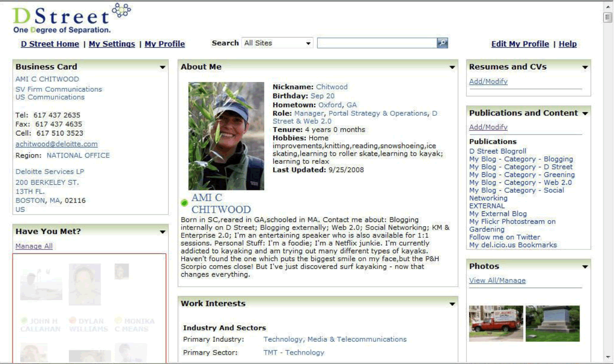Open the monument photo thumbnail
This screenshot has height=364, width=614.
point(553,324)
